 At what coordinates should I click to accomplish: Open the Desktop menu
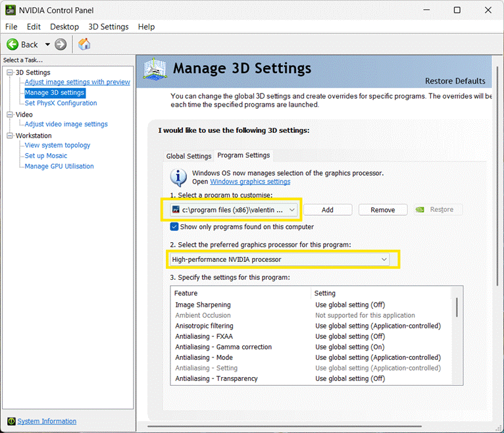tap(64, 26)
